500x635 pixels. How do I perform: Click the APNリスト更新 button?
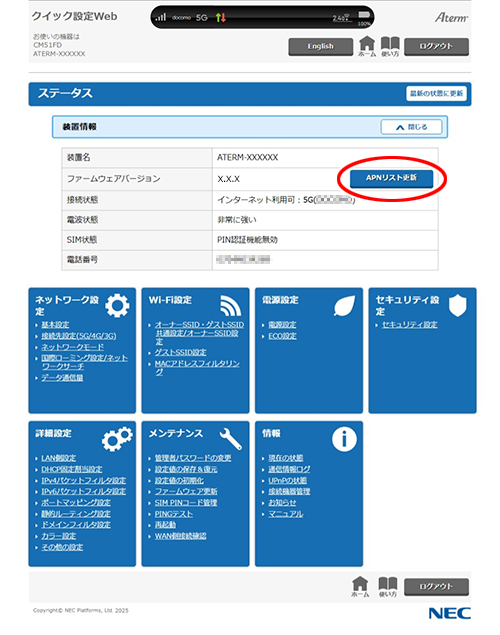click(391, 178)
